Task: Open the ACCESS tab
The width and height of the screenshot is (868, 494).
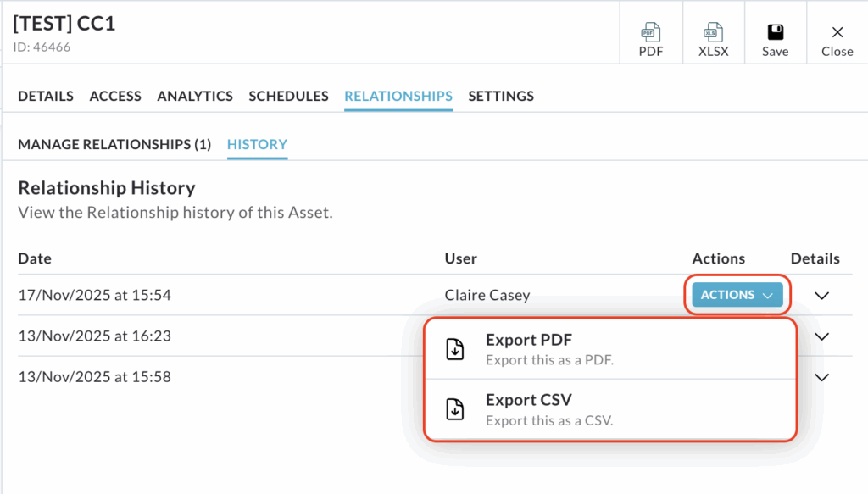Action: click(x=115, y=96)
